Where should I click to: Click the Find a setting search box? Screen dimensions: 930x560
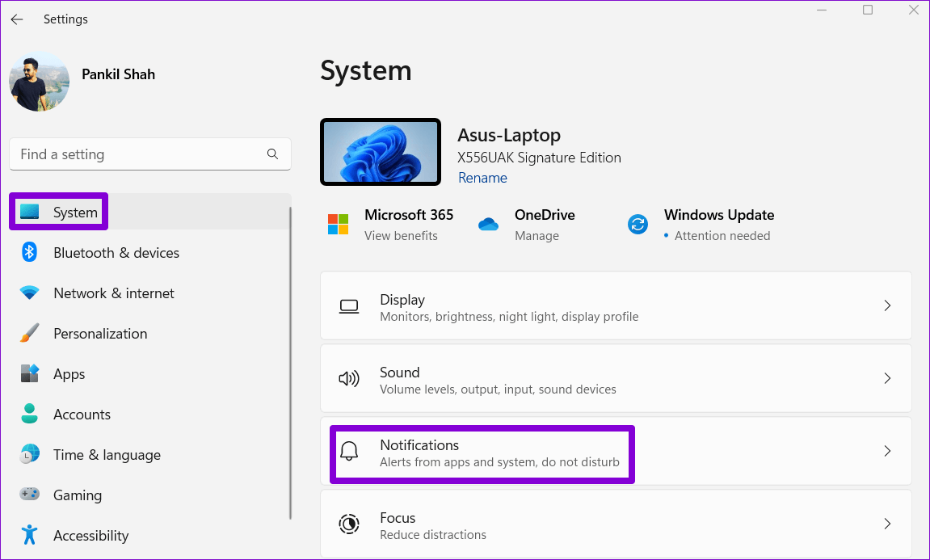tap(150, 154)
